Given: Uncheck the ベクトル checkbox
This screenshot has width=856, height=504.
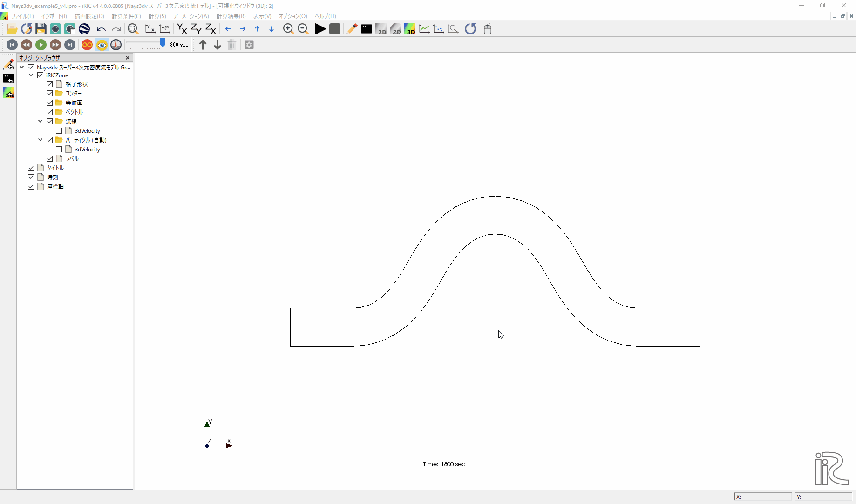Looking at the screenshot, I should pyautogui.click(x=50, y=112).
